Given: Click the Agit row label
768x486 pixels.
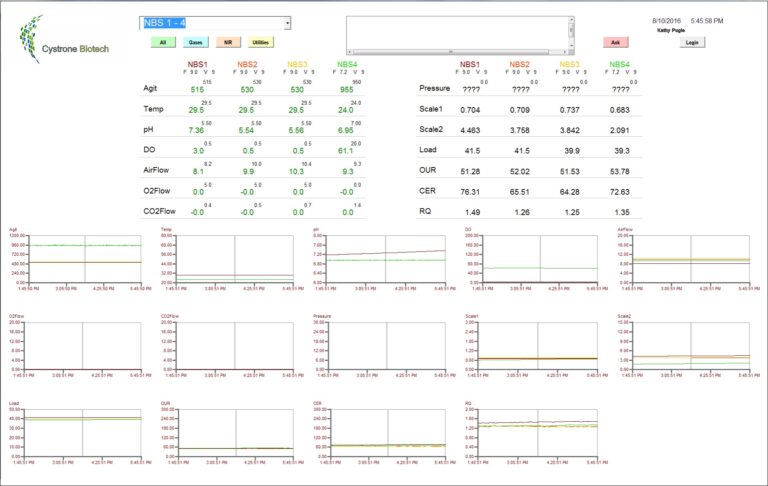Looking at the screenshot, I should coord(150,88).
